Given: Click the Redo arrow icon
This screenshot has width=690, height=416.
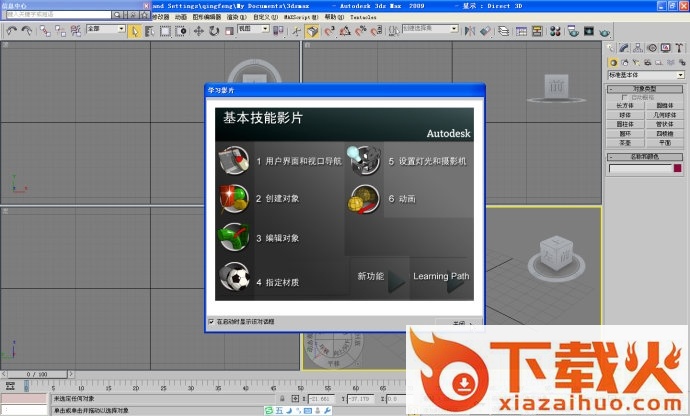Looking at the screenshot, I should coord(27,31).
